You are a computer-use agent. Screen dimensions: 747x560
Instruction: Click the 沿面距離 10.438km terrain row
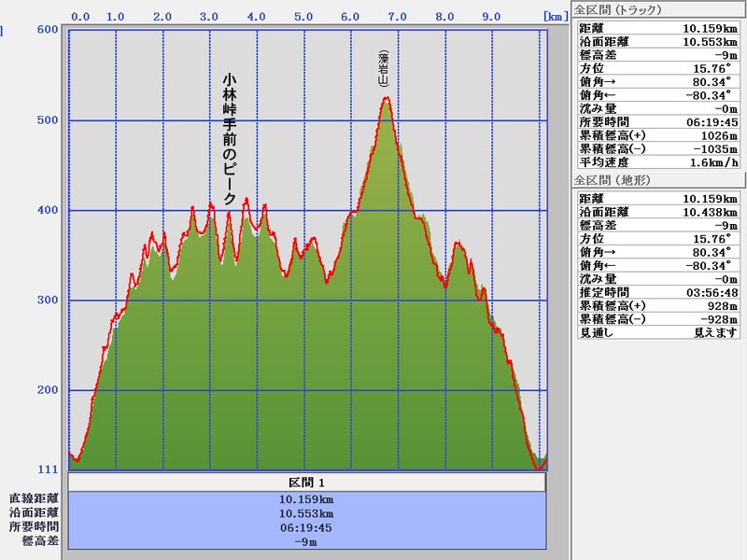click(x=658, y=212)
